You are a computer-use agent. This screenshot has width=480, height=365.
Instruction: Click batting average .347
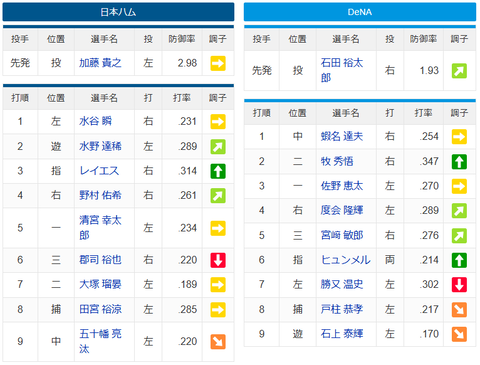pos(429,161)
